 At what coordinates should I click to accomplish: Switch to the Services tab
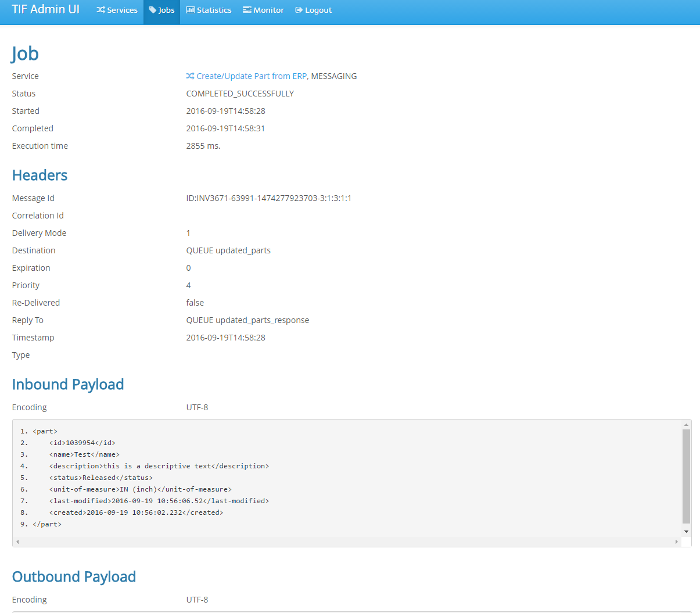pyautogui.click(x=117, y=10)
